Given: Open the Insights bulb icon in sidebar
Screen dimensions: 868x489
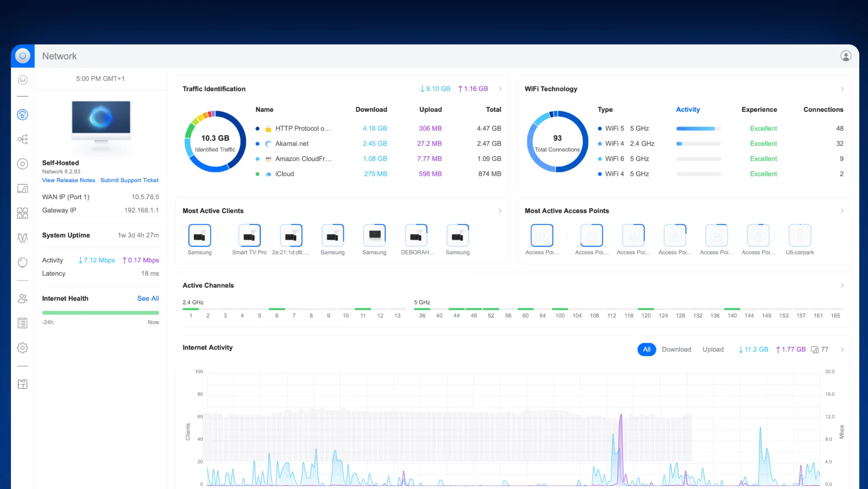Looking at the screenshot, I should click(x=23, y=262).
